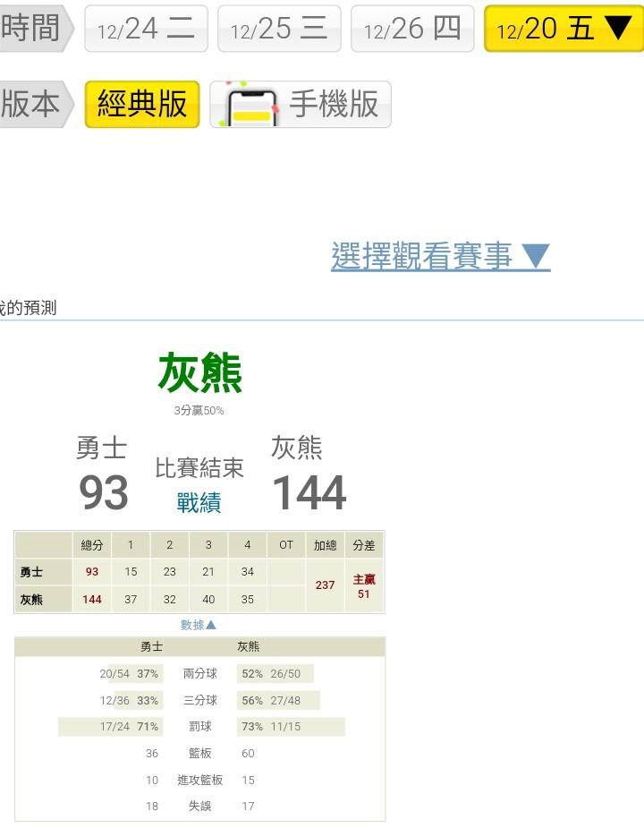Click the 3分贏50% prediction text

(x=199, y=410)
